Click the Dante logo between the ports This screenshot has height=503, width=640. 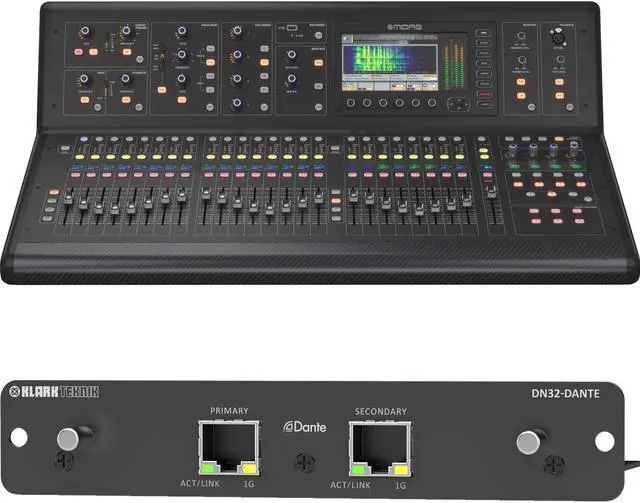point(305,427)
